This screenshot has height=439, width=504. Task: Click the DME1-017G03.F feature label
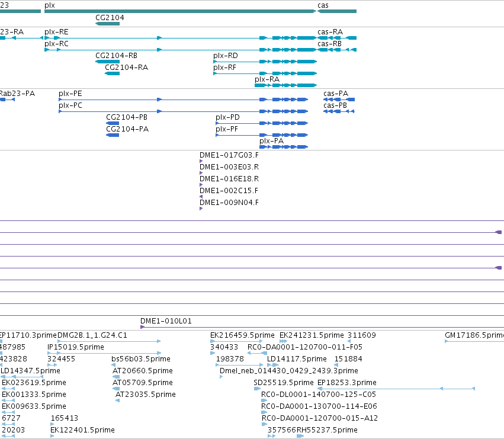point(229,155)
